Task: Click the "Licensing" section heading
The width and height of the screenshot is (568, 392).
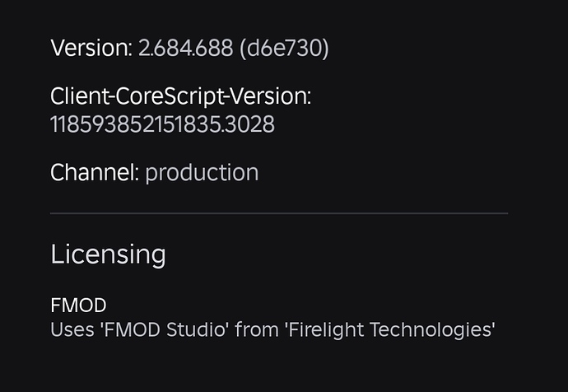Action: point(108,254)
